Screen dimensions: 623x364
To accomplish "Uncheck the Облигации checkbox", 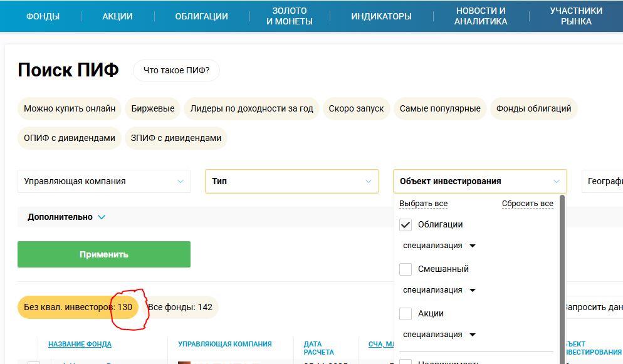I will 406,225.
